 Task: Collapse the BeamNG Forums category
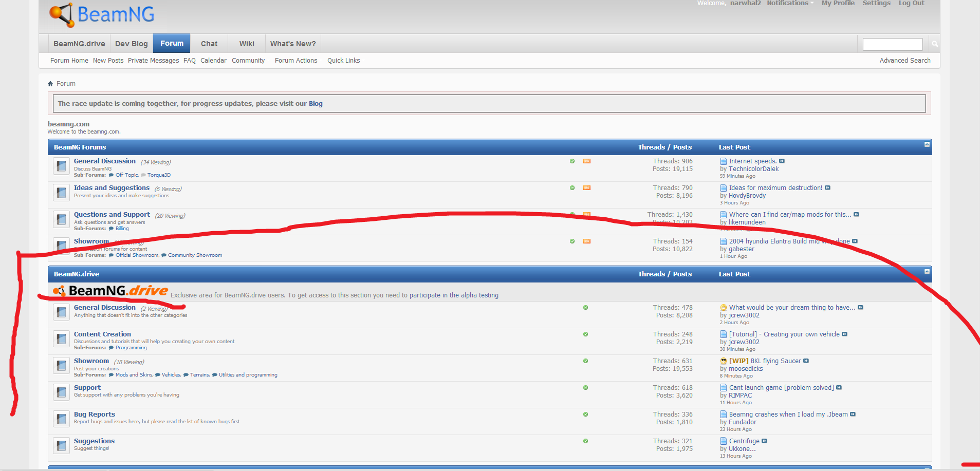(x=927, y=144)
